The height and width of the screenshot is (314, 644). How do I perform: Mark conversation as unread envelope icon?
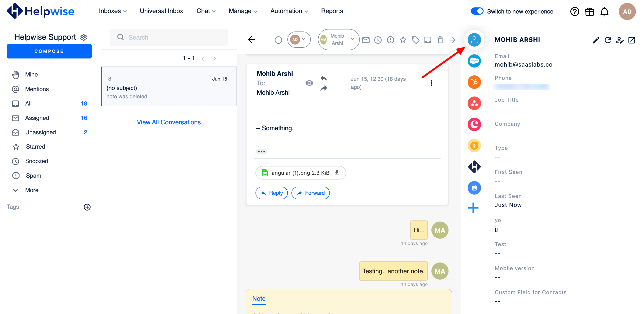[366, 40]
